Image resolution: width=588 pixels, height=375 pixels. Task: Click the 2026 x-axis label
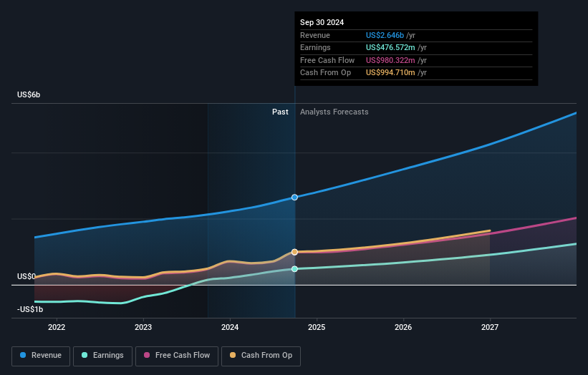pyautogui.click(x=403, y=328)
